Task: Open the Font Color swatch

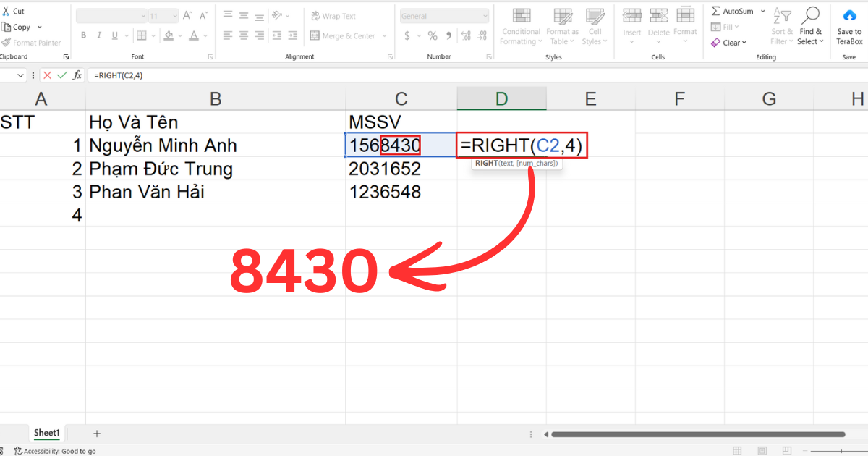Action: pos(194,35)
